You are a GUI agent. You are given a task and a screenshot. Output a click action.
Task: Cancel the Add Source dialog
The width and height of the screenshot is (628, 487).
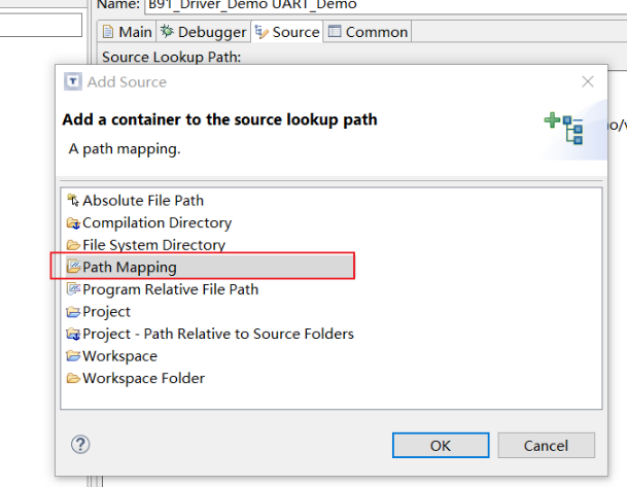pyautogui.click(x=546, y=445)
